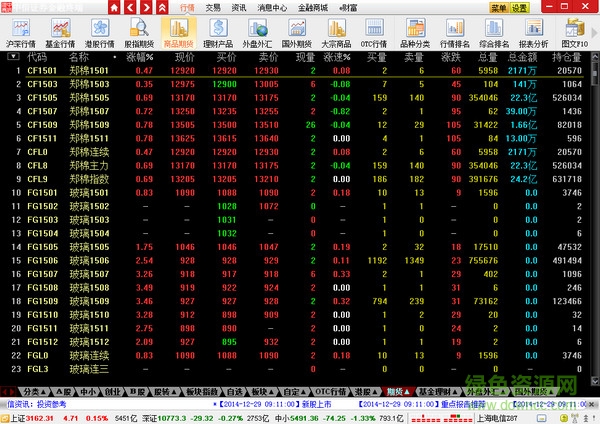The image size is (600, 424).
Task: Sort by the 总量 column header
Action: point(488,57)
